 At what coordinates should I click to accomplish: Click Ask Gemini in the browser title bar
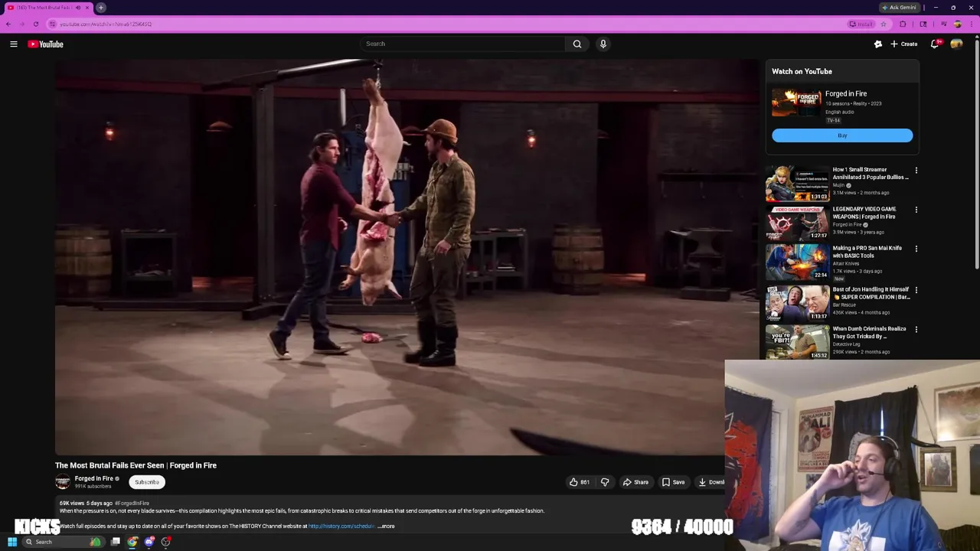click(x=900, y=8)
